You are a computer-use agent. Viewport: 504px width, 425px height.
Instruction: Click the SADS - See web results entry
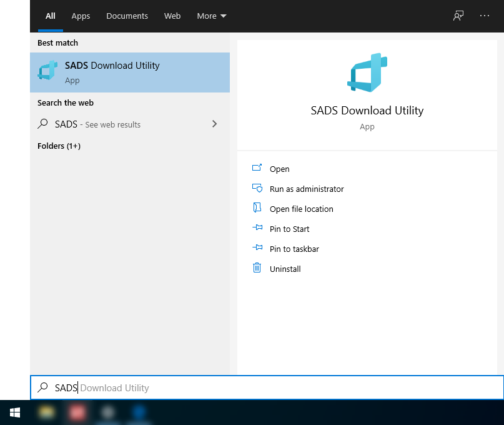pos(130,124)
